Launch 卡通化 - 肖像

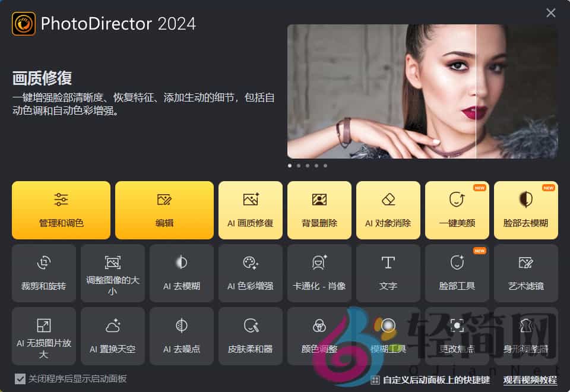(319, 273)
